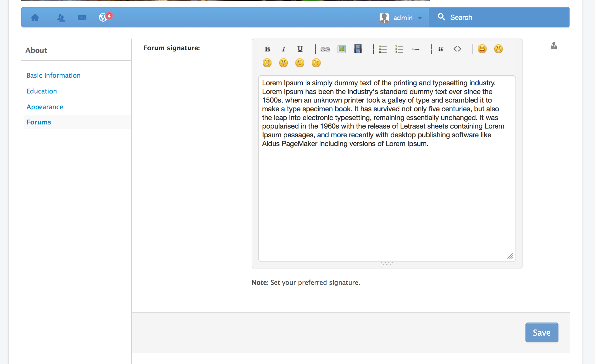Open the Appearance settings tab

click(45, 107)
